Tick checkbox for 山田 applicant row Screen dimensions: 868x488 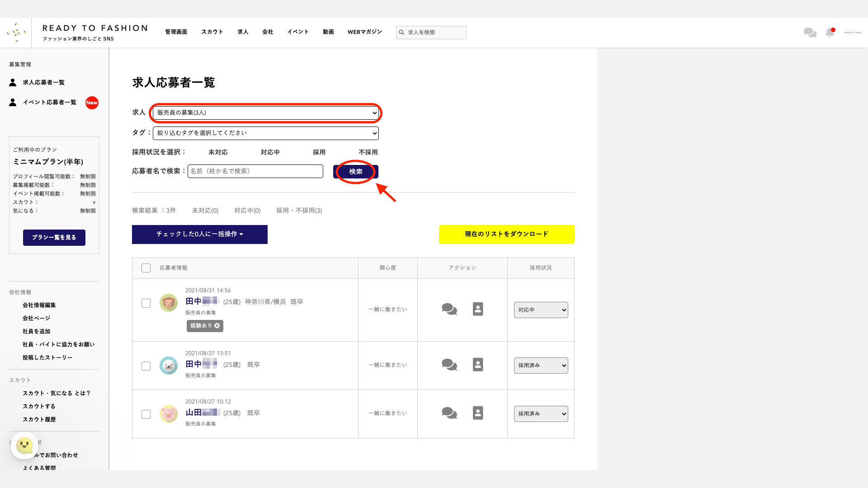point(146,414)
